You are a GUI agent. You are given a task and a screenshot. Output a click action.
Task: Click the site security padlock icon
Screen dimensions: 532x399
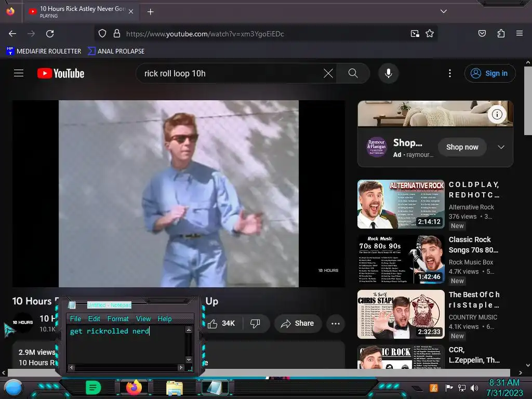(x=117, y=34)
